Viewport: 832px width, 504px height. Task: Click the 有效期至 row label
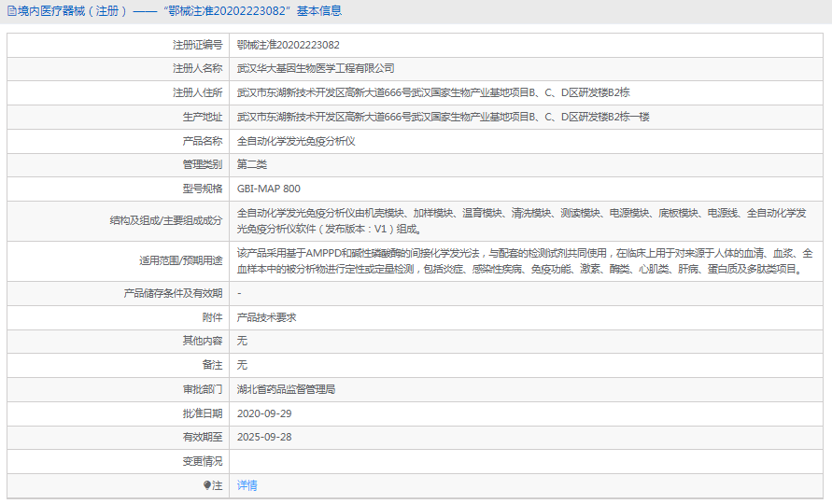203,437
